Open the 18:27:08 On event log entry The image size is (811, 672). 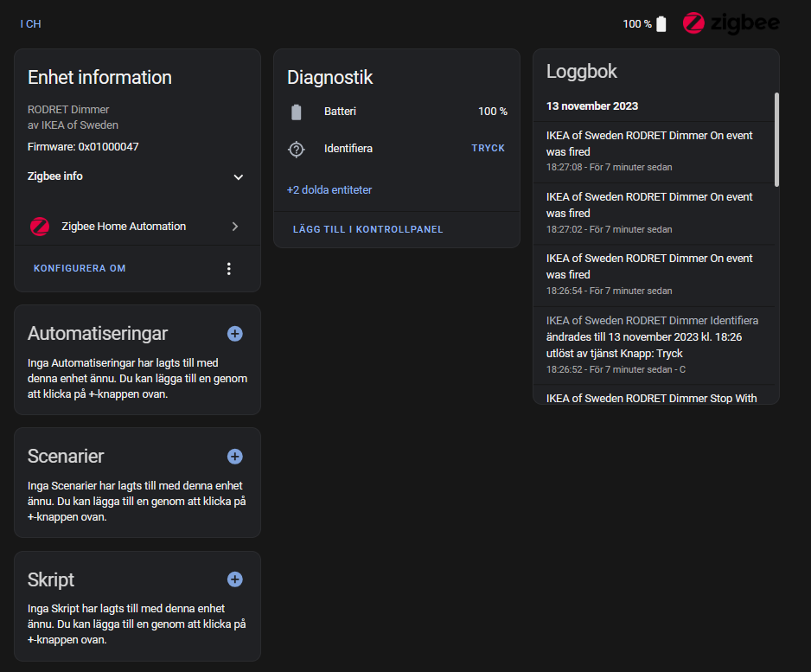654,152
